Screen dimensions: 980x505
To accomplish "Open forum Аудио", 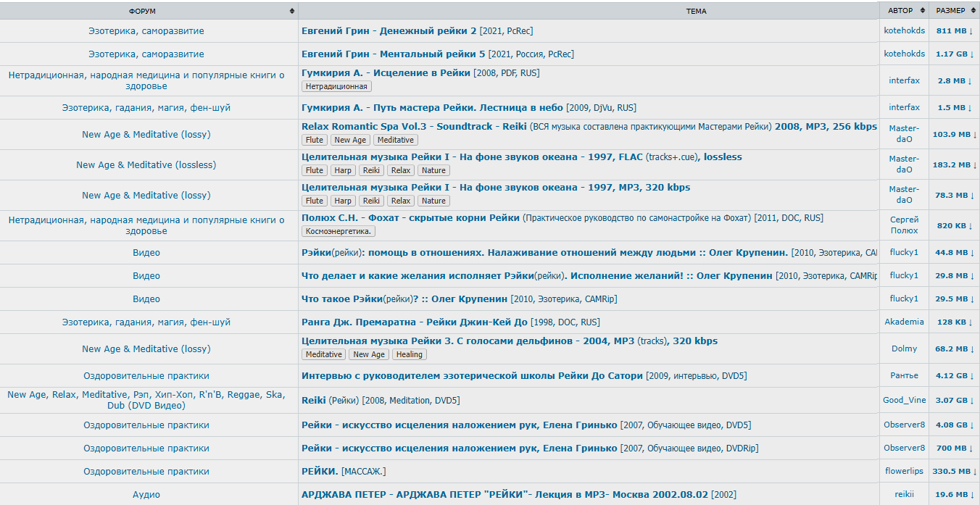I will click(146, 495).
